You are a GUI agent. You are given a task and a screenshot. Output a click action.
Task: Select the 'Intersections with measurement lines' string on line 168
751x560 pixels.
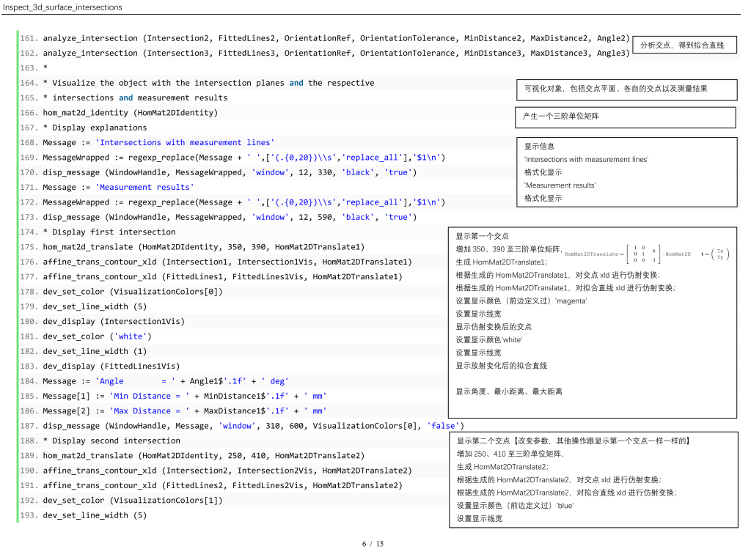coord(185,142)
